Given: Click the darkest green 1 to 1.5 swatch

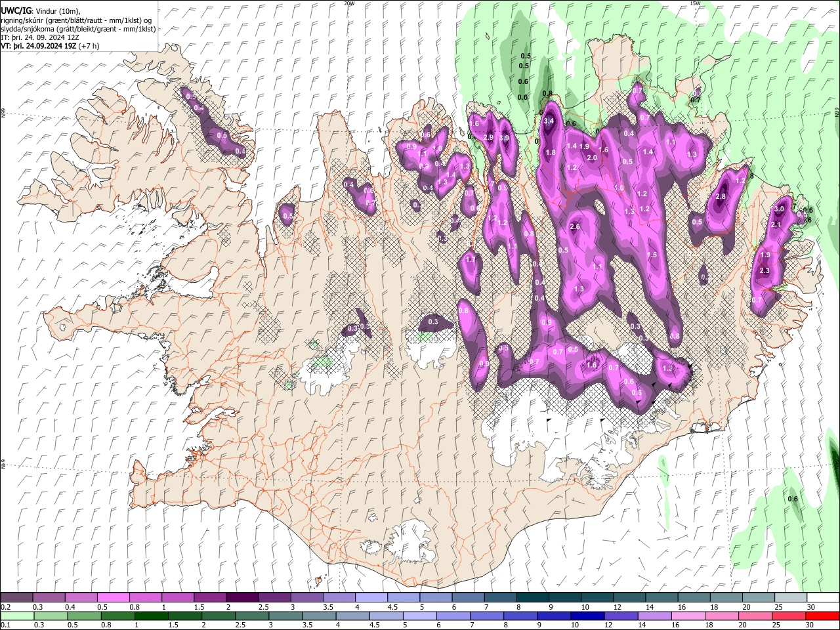Looking at the screenshot, I should point(152,616).
